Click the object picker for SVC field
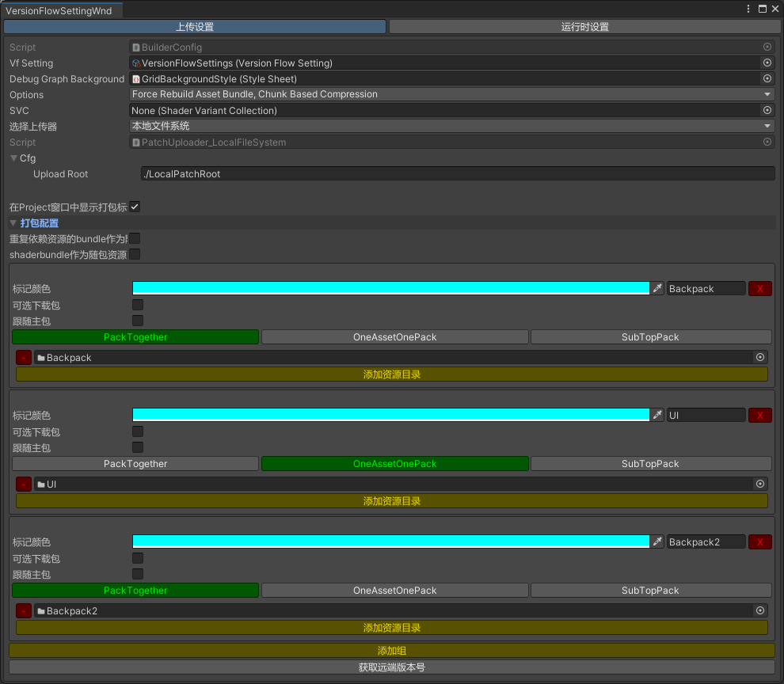The width and height of the screenshot is (784, 684). pyautogui.click(x=767, y=110)
